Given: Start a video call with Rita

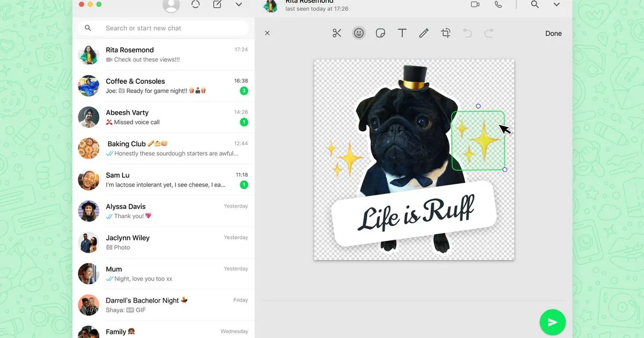Looking at the screenshot, I should (475, 4).
